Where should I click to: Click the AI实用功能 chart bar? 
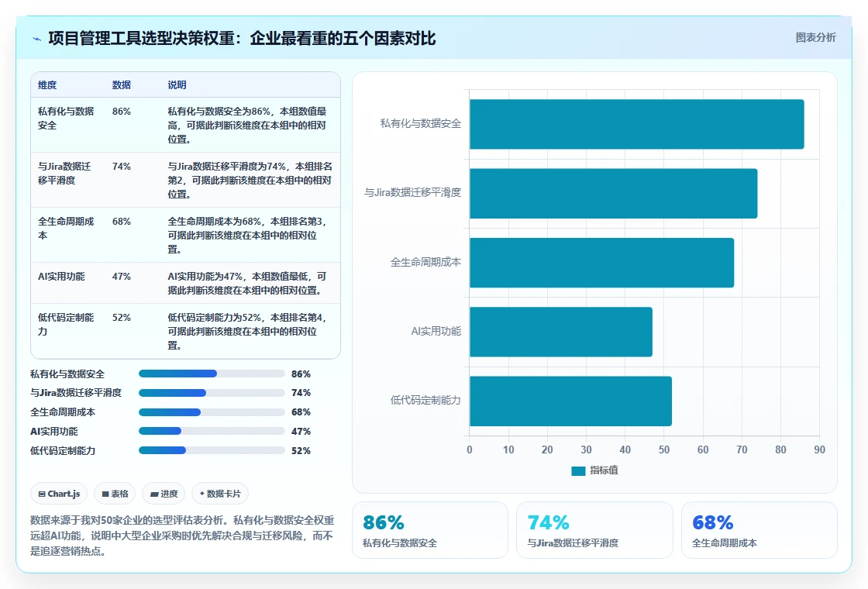(x=561, y=332)
